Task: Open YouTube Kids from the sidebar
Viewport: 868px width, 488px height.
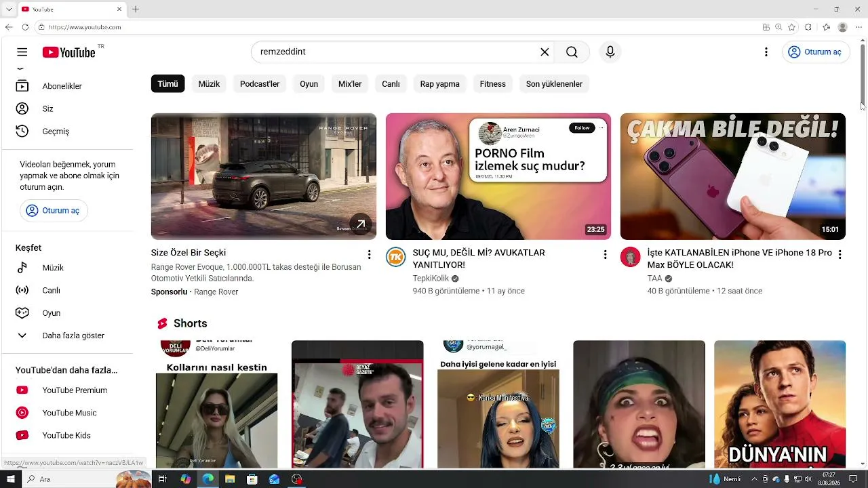Action: (x=68, y=435)
